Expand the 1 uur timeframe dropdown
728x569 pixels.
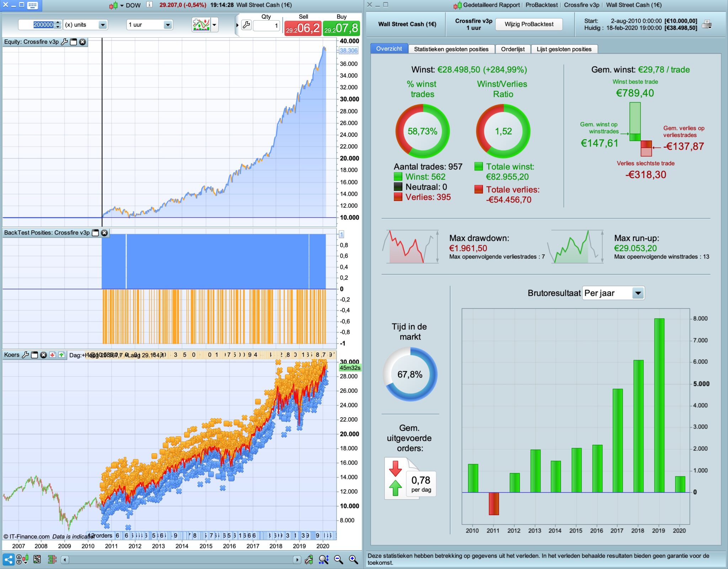pos(168,25)
